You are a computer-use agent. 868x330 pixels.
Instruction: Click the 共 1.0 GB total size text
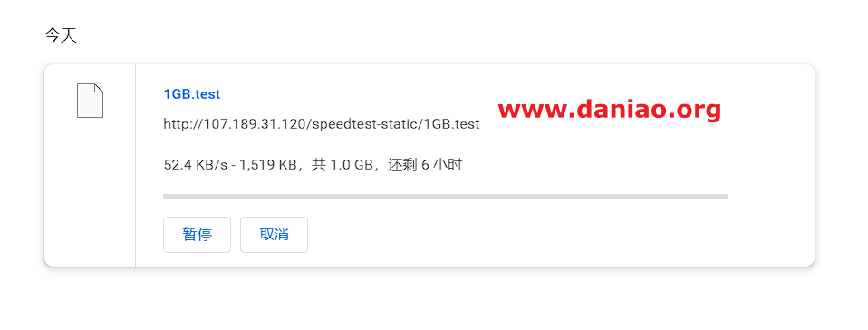click(342, 165)
